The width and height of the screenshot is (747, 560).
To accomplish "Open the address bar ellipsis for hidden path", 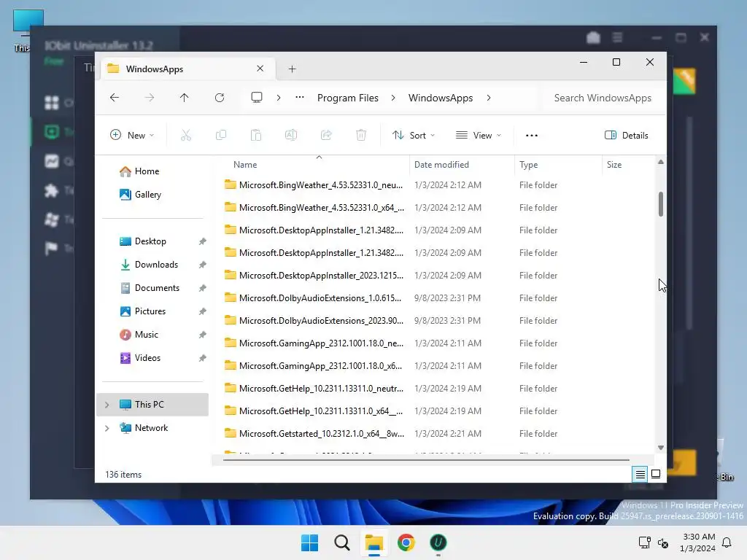I will [x=300, y=98].
